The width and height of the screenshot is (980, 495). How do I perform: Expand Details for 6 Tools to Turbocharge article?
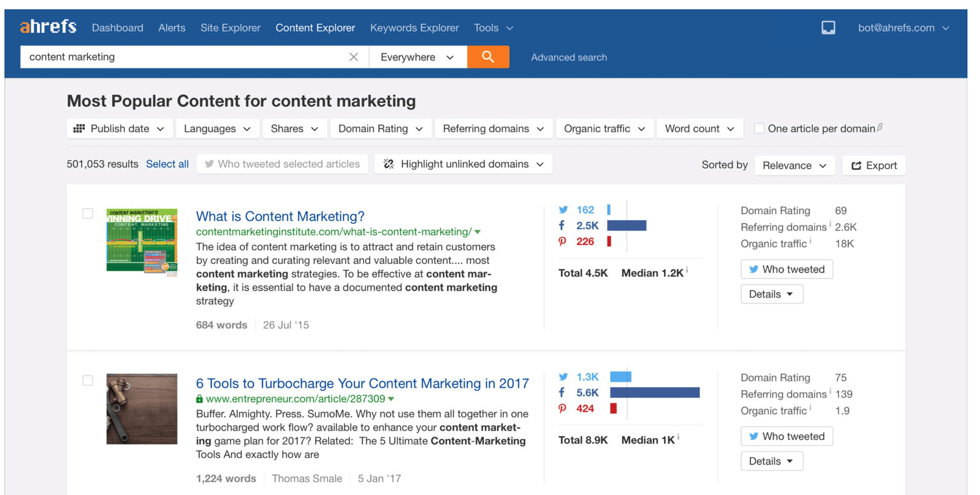click(772, 461)
